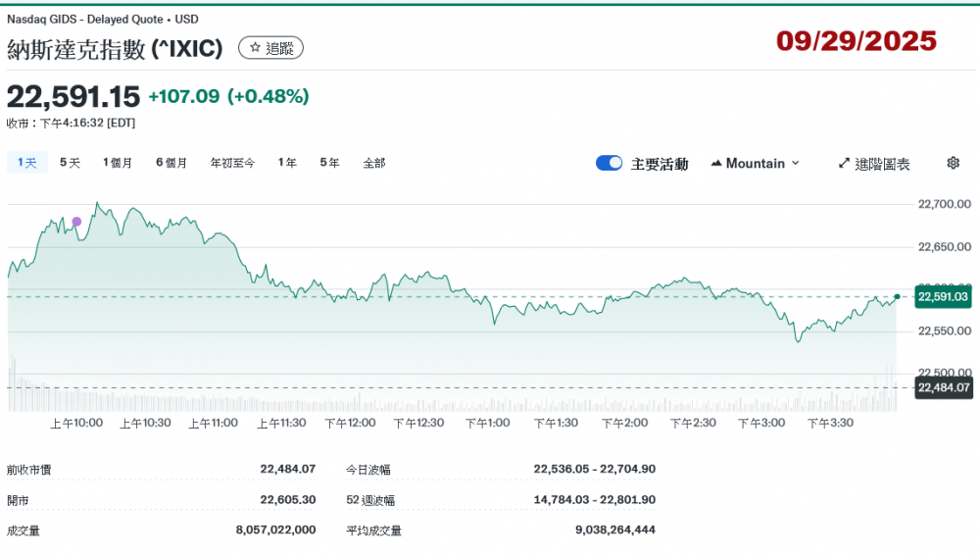Click the 22,484.07 previous close tag
The image size is (980, 558).
pos(942,388)
